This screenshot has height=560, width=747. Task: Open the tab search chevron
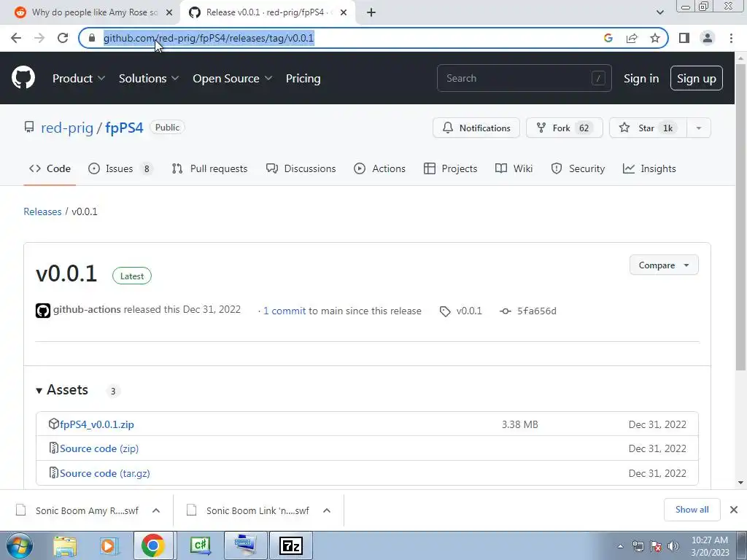click(x=659, y=12)
